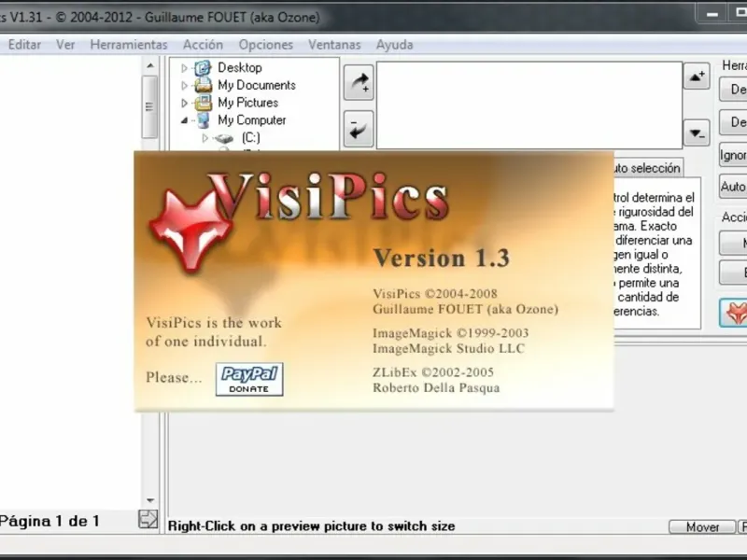Click the VisiPics fox logo in splash
Viewport: 747px width, 560px height.
point(191,230)
